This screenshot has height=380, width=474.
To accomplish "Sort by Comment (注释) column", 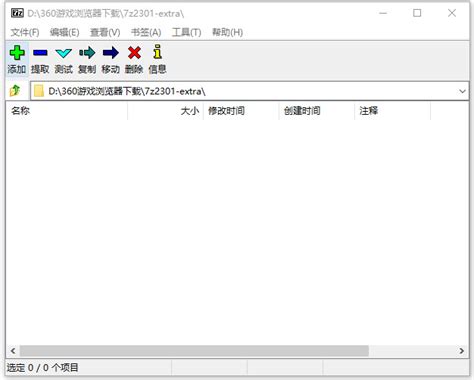I will point(392,111).
